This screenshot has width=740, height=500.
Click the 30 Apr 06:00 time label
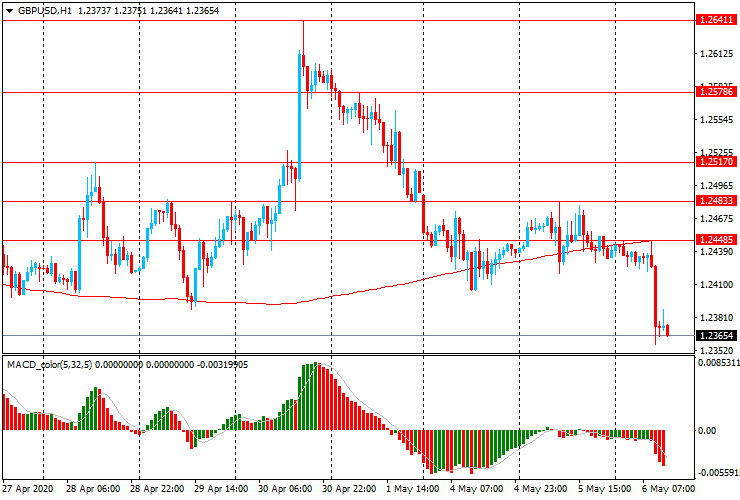tap(285, 489)
